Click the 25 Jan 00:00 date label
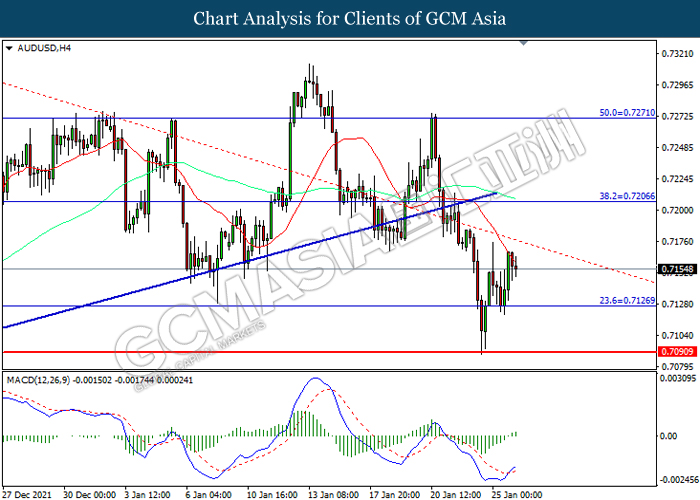 517,495
